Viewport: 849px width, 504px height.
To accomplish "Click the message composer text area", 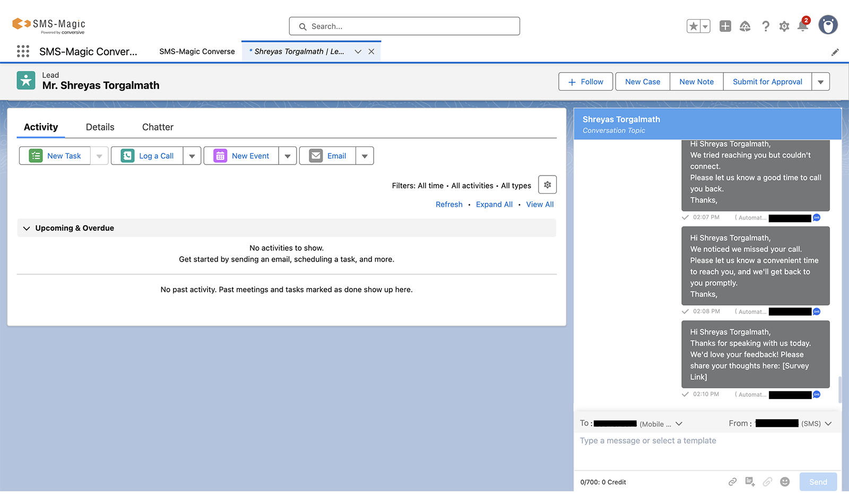I will click(707, 451).
